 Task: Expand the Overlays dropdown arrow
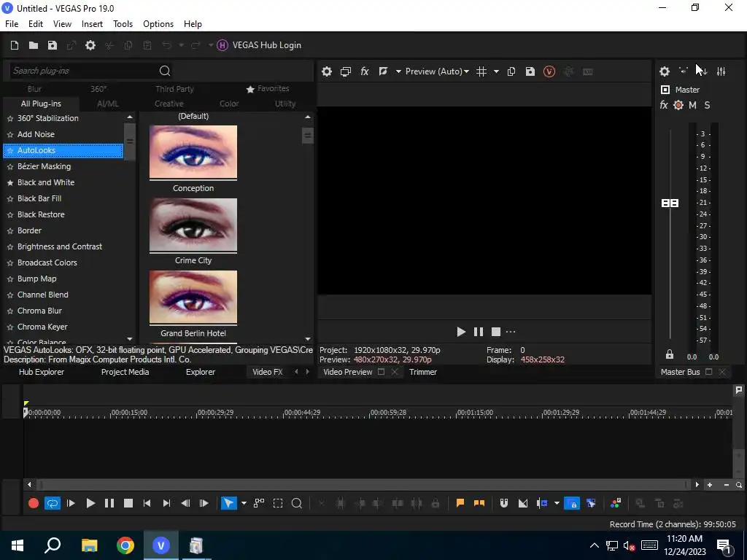(496, 71)
